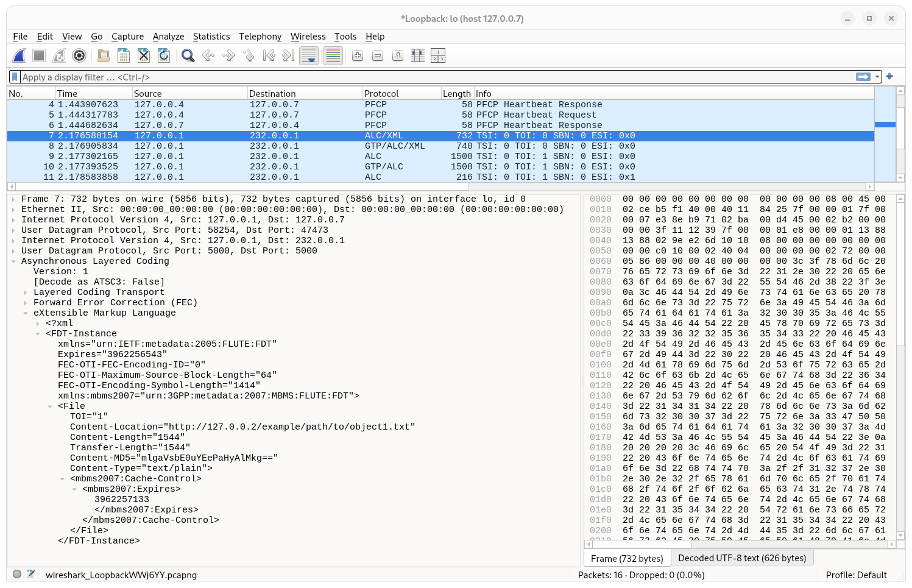Open the display filter bookmark dropdown arrow
This screenshot has width=912, height=588.
pos(15,77)
